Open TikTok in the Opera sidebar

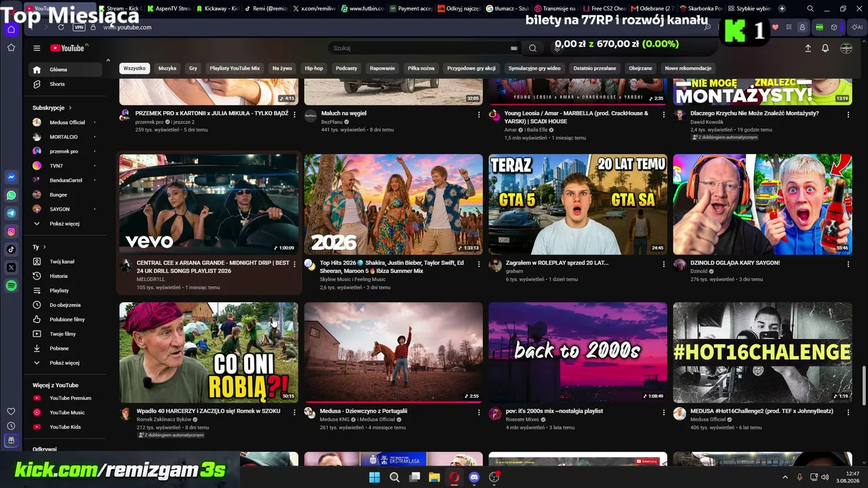point(11,249)
